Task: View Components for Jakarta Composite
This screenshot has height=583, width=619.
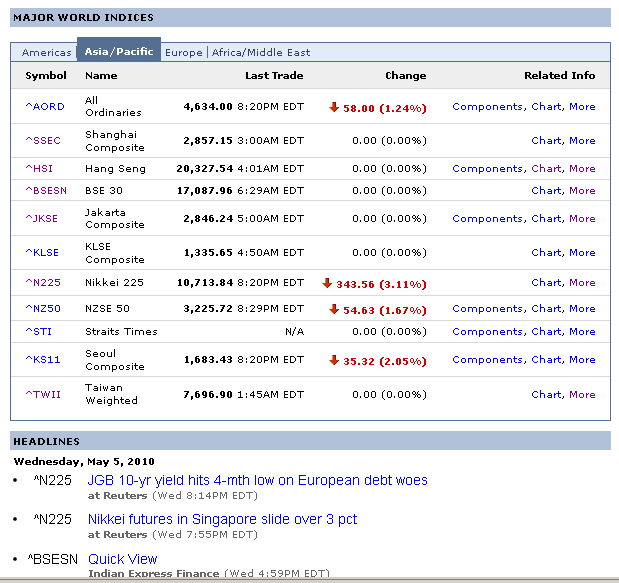Action: point(488,219)
